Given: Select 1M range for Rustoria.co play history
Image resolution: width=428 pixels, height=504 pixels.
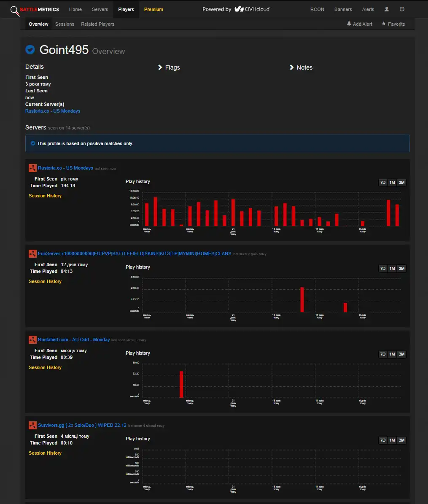Looking at the screenshot, I should point(392,183).
